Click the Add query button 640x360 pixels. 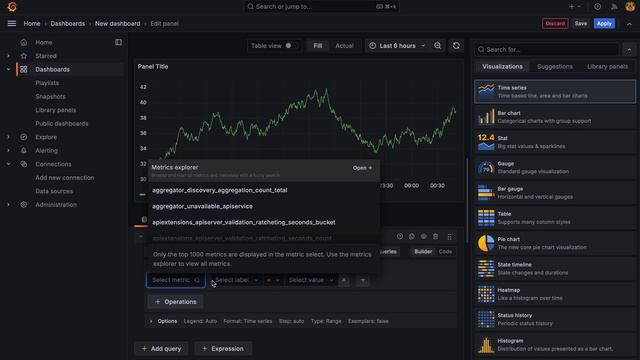point(161,349)
